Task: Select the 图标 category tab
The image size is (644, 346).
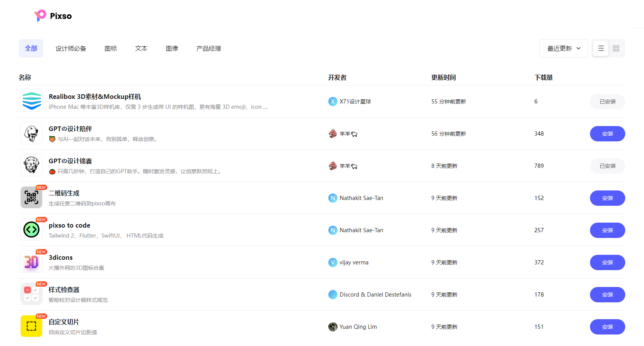Action: click(111, 49)
